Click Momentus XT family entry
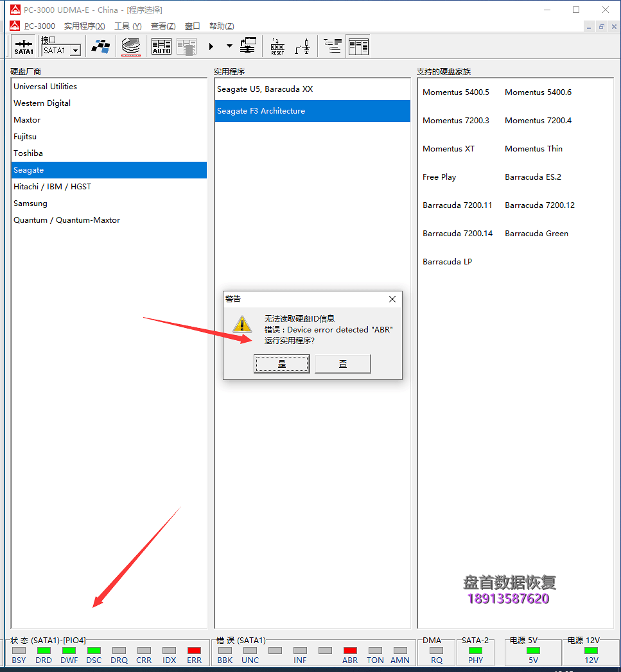 [x=448, y=149]
